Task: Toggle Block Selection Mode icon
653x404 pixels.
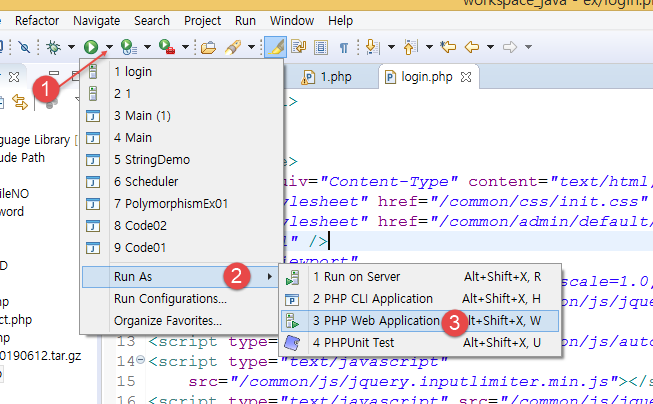Action: pyautogui.click(x=321, y=47)
